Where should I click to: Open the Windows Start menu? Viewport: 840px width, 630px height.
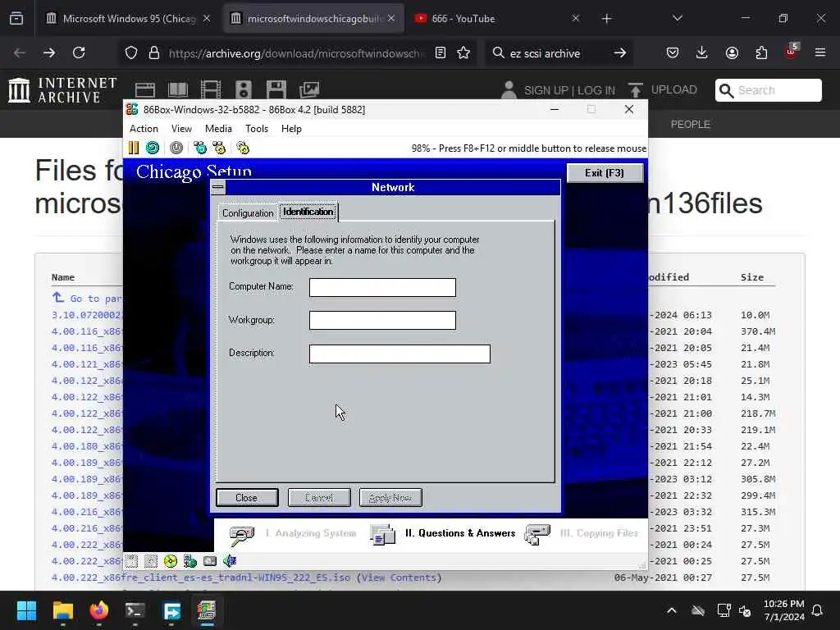click(x=26, y=610)
